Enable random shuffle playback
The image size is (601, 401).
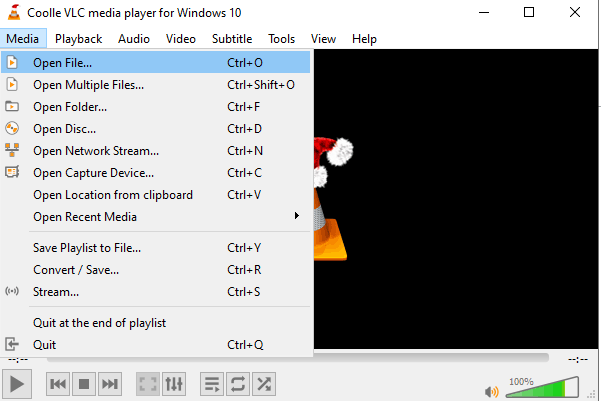tap(263, 384)
